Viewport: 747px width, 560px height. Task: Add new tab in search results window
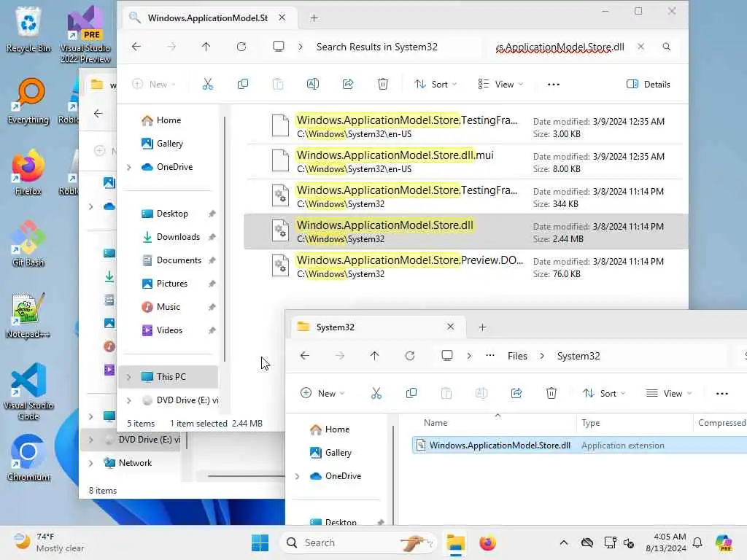pyautogui.click(x=314, y=18)
